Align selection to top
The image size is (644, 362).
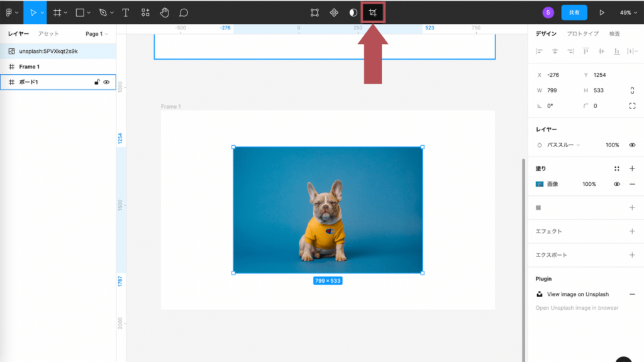coord(586,52)
